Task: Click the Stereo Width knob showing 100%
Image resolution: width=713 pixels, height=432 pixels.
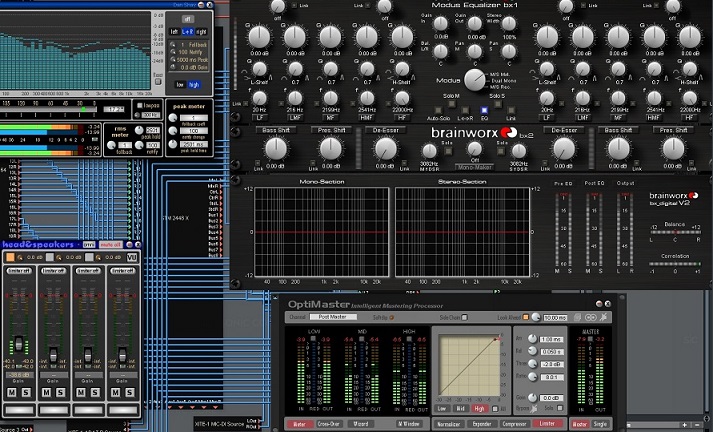Action: point(509,23)
